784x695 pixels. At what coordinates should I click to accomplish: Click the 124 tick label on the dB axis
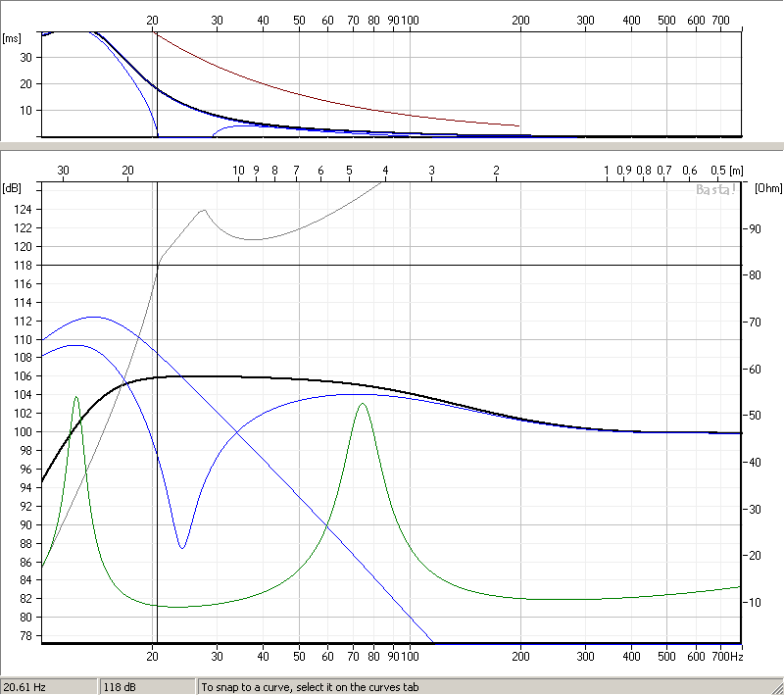click(x=24, y=209)
